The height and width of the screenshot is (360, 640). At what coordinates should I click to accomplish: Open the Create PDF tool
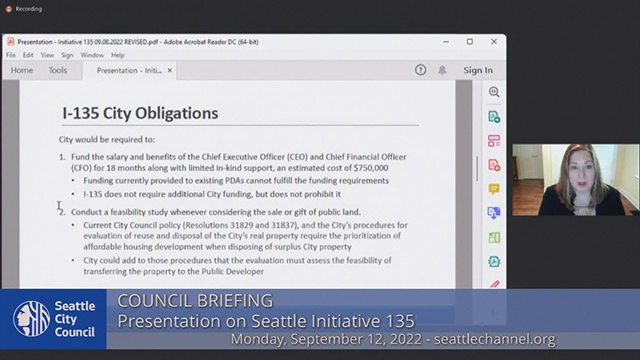[x=494, y=165]
